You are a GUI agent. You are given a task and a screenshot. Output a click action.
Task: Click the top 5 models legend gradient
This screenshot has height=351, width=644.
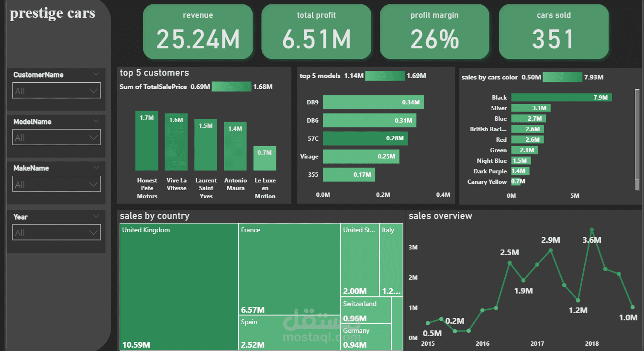(385, 76)
